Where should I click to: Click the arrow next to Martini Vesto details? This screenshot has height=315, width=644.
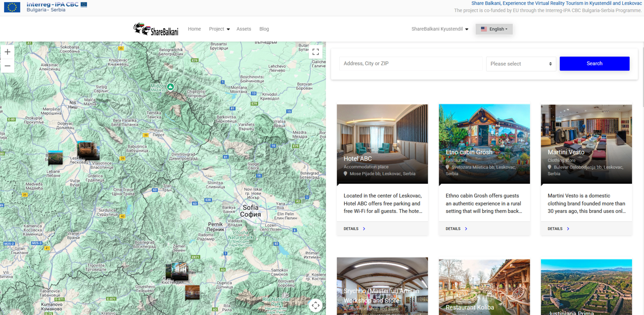click(568, 229)
